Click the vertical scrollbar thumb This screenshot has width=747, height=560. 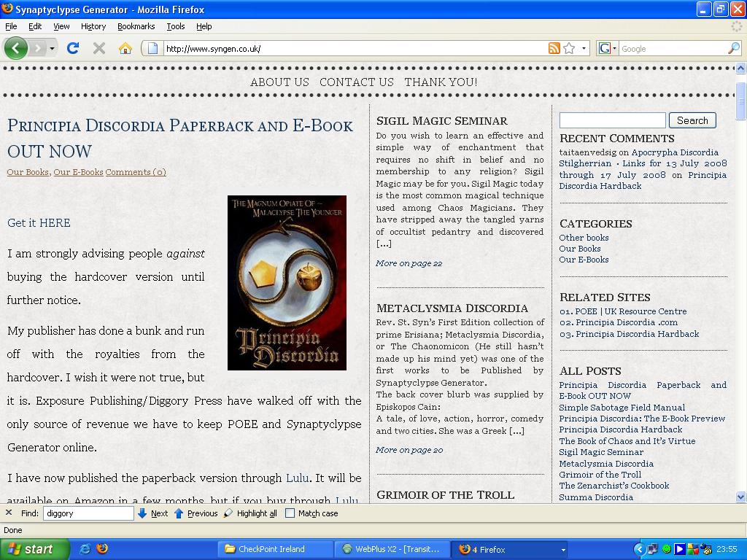[741, 101]
